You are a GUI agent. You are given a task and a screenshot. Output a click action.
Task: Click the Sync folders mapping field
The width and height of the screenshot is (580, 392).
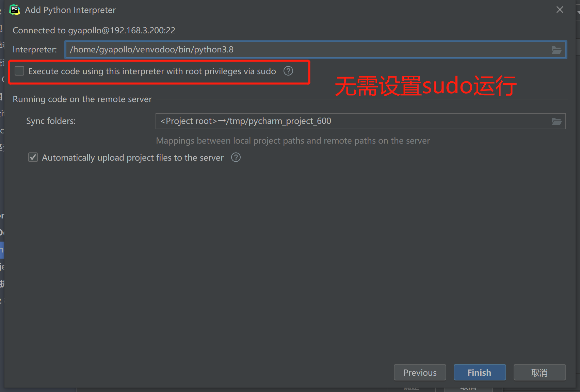coord(361,121)
